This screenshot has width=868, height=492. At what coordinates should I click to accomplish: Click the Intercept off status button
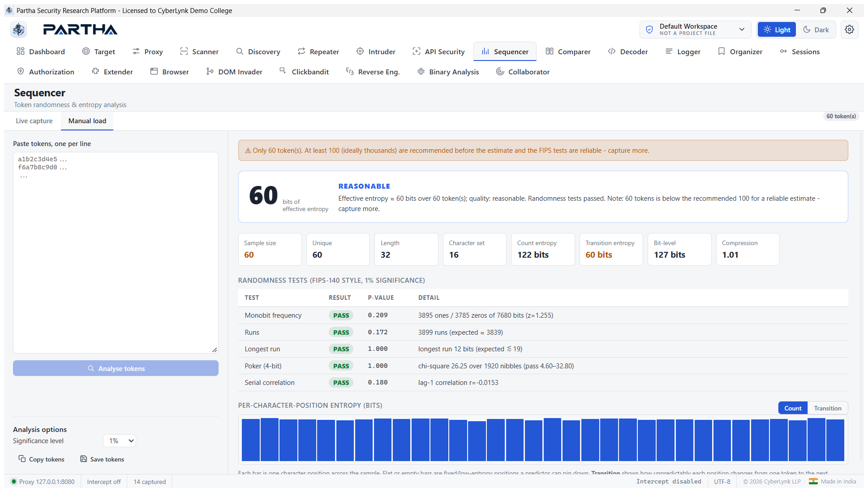104,482
